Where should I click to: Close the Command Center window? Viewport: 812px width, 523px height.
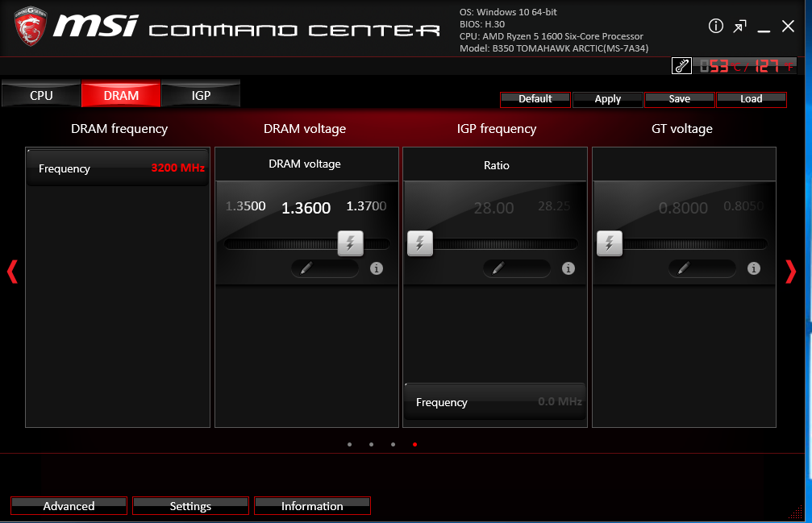coord(788,27)
